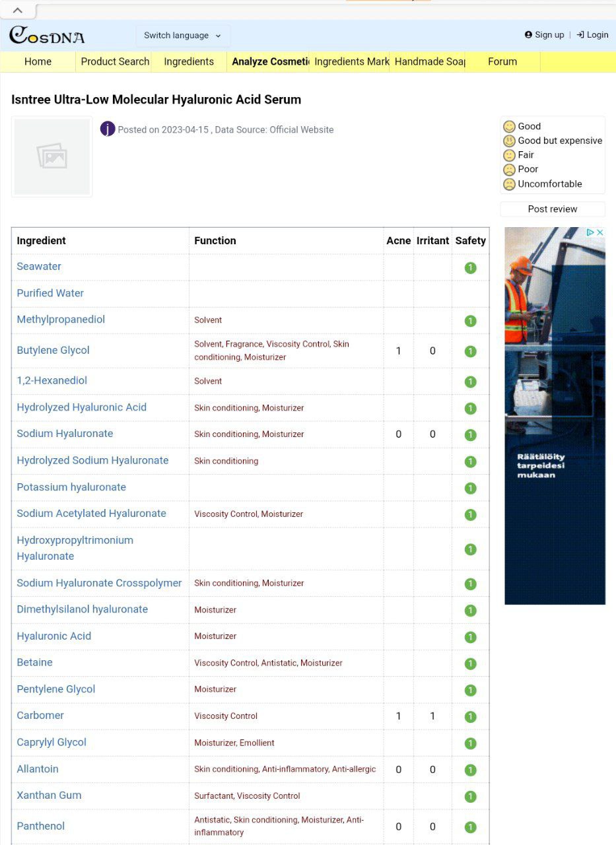616x845 pixels.
Task: Click the Uncomfortable face rating icon
Action: 509,184
